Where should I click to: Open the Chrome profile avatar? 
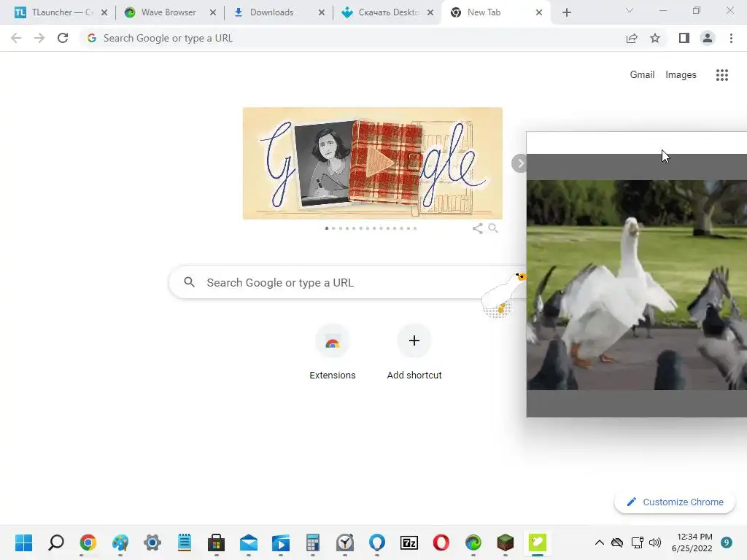coord(708,38)
